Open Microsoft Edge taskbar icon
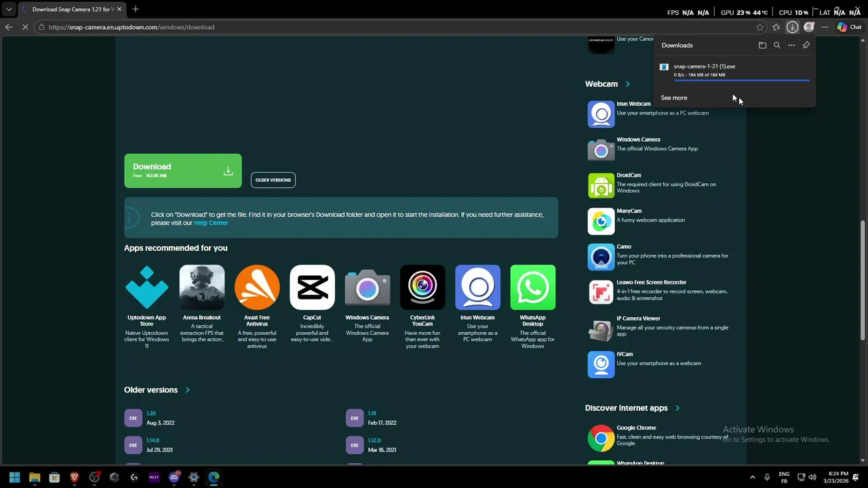This screenshot has width=868, height=488. [x=214, y=477]
